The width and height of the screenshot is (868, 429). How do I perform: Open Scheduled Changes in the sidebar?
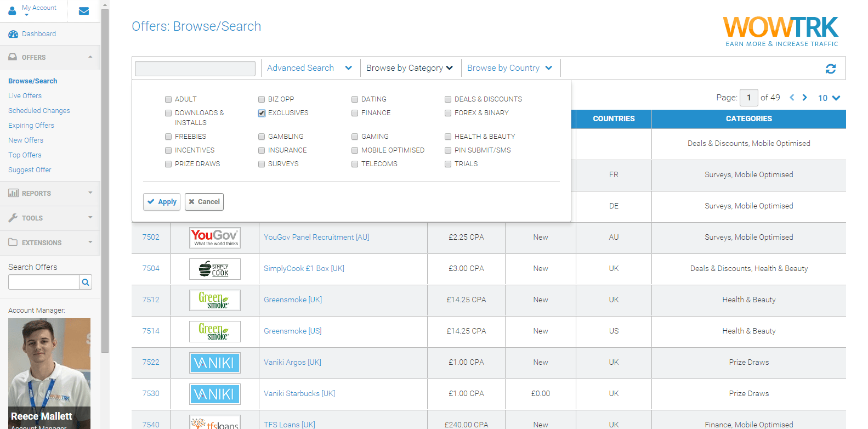39,110
